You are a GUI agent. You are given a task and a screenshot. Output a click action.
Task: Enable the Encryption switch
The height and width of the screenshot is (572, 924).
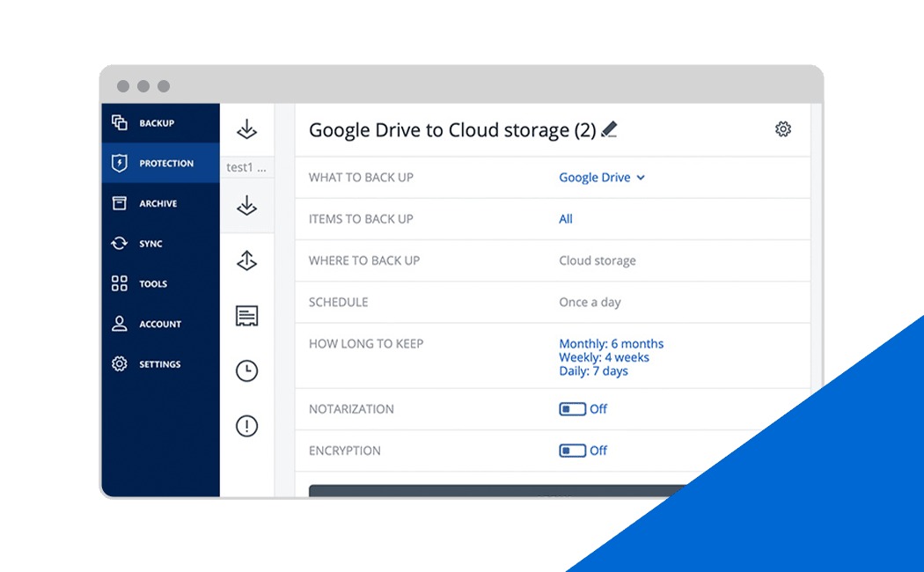572,451
